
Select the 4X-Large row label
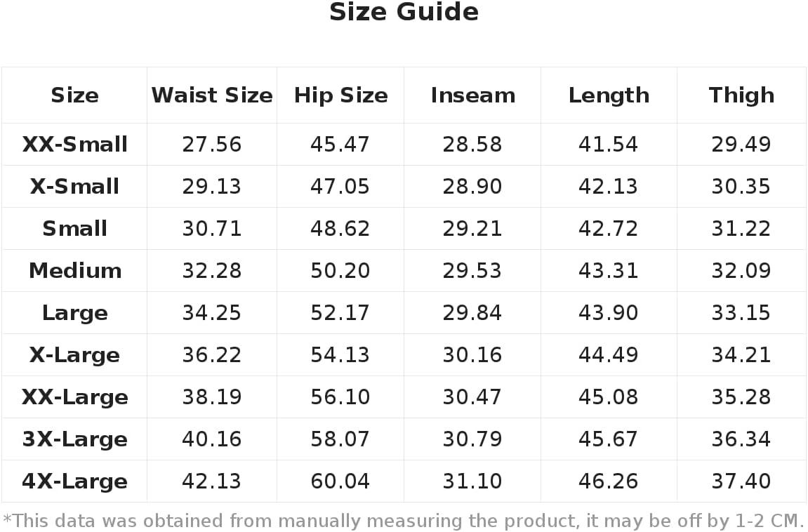pyautogui.click(x=74, y=482)
